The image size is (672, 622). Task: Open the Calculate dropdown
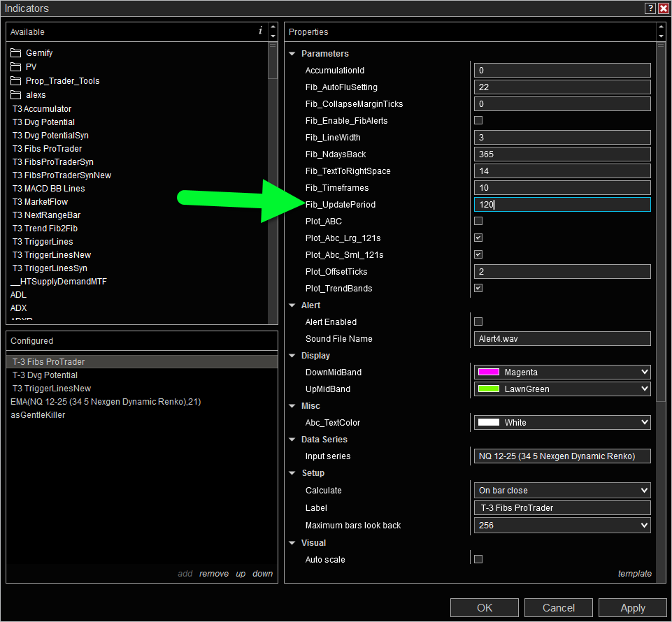point(562,491)
